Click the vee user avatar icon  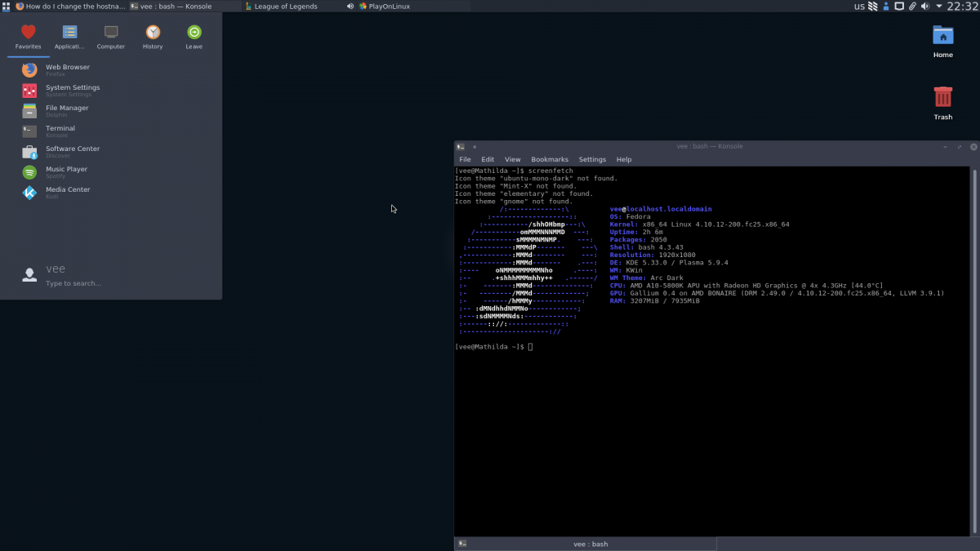(29, 275)
